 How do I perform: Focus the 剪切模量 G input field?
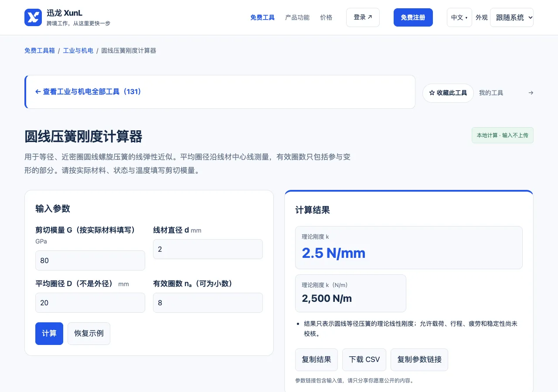90,260
